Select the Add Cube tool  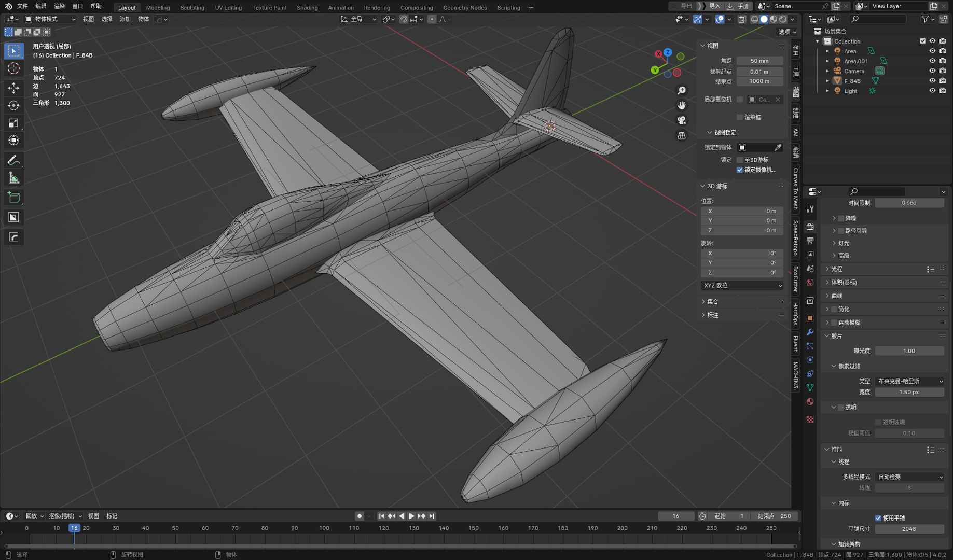(x=14, y=198)
